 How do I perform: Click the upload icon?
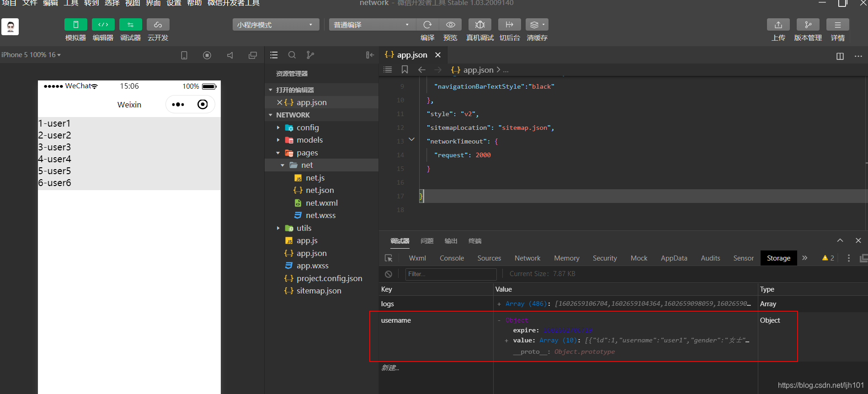pyautogui.click(x=778, y=24)
